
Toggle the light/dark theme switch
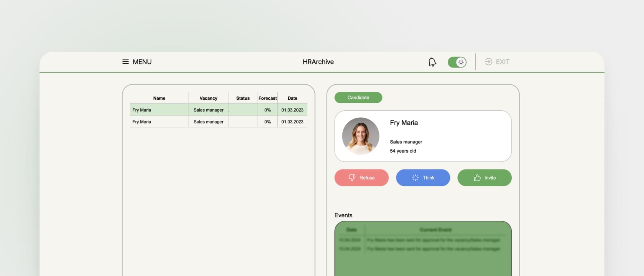click(457, 62)
